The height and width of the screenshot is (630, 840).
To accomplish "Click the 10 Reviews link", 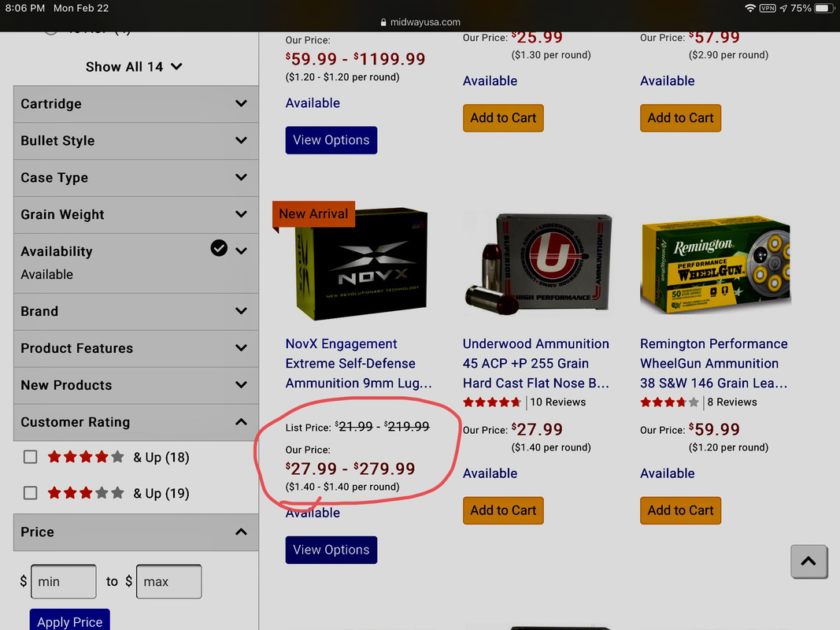I will point(557,402).
